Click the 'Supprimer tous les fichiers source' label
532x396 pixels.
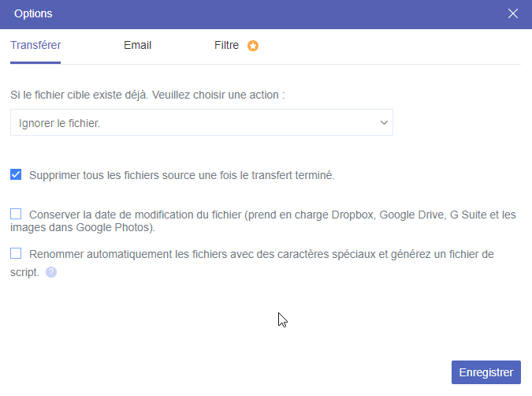pyautogui.click(x=182, y=175)
